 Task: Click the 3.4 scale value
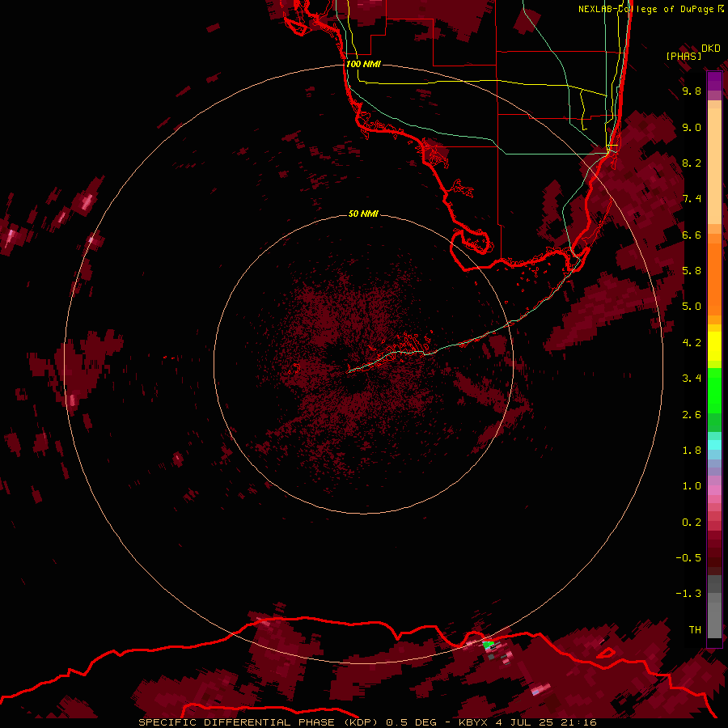point(692,379)
